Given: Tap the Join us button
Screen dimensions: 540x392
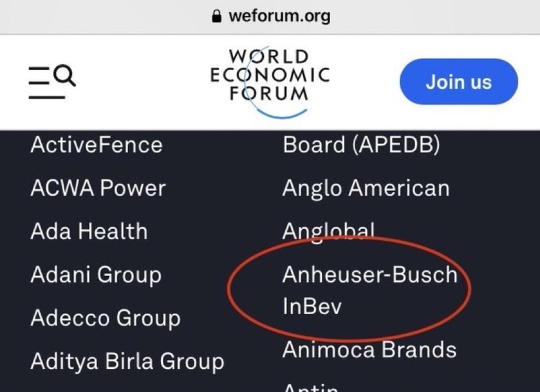Looking at the screenshot, I should click(x=459, y=82).
